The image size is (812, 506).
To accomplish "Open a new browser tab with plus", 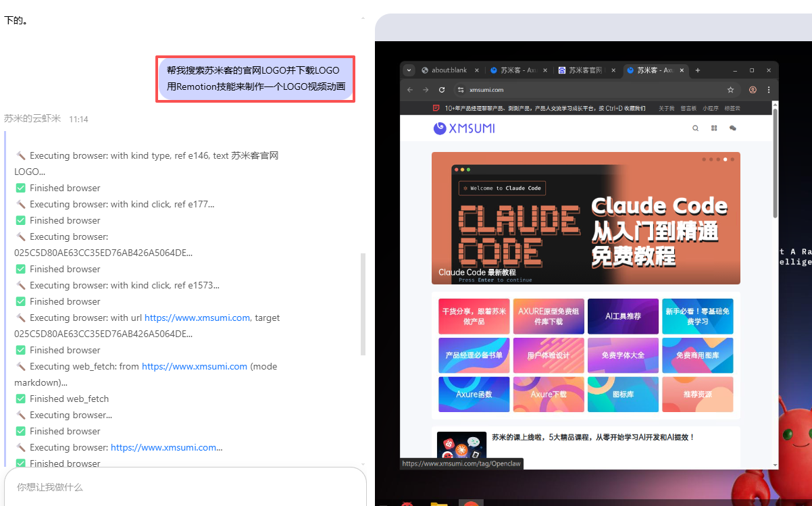I will (x=698, y=70).
